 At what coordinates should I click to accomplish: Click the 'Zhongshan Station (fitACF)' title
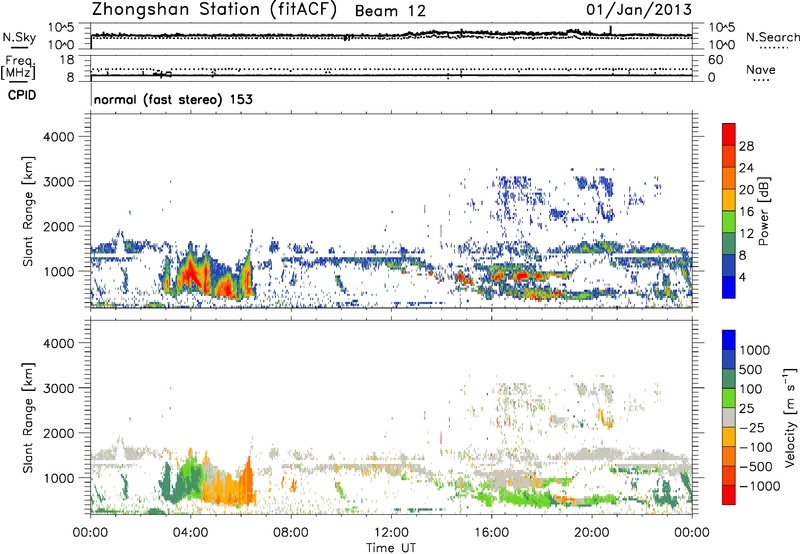[214, 9]
